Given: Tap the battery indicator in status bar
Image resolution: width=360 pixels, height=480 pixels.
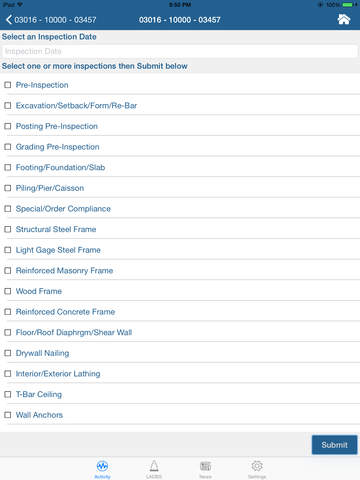Looking at the screenshot, I should pyautogui.click(x=348, y=5).
